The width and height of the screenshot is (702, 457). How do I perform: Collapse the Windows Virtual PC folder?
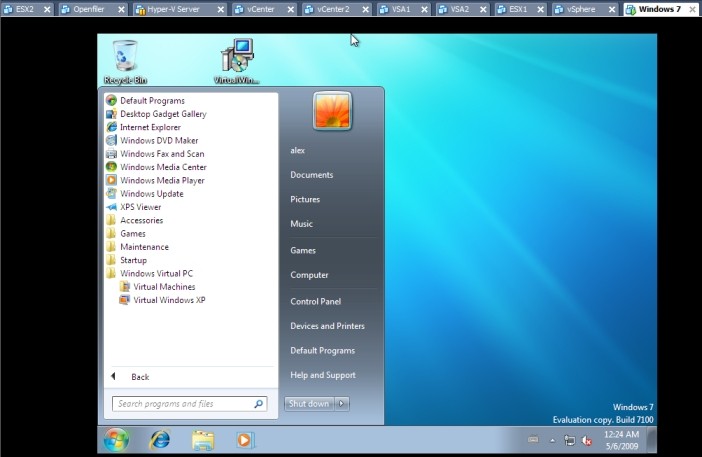tap(156, 273)
